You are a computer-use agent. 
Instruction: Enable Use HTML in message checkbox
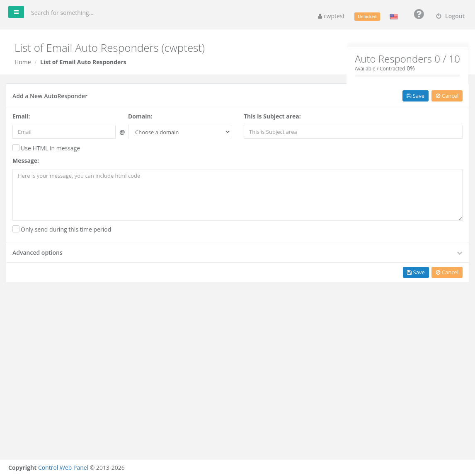pyautogui.click(x=16, y=148)
